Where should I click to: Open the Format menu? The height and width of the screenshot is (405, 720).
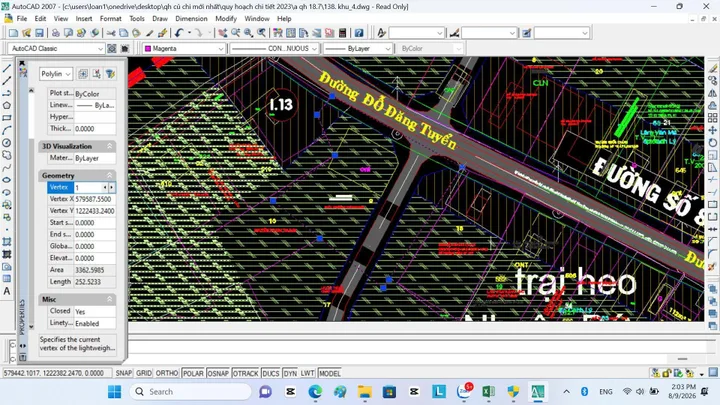point(111,19)
